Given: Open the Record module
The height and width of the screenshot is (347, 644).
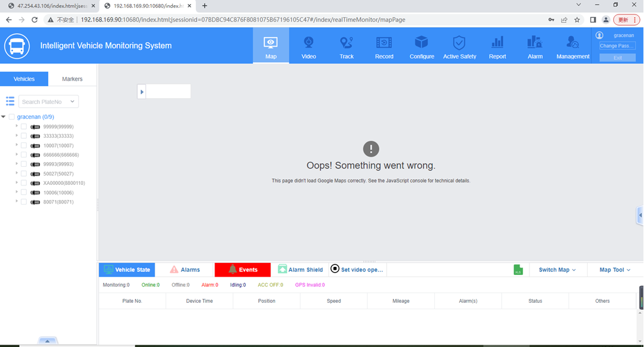Looking at the screenshot, I should (x=384, y=45).
